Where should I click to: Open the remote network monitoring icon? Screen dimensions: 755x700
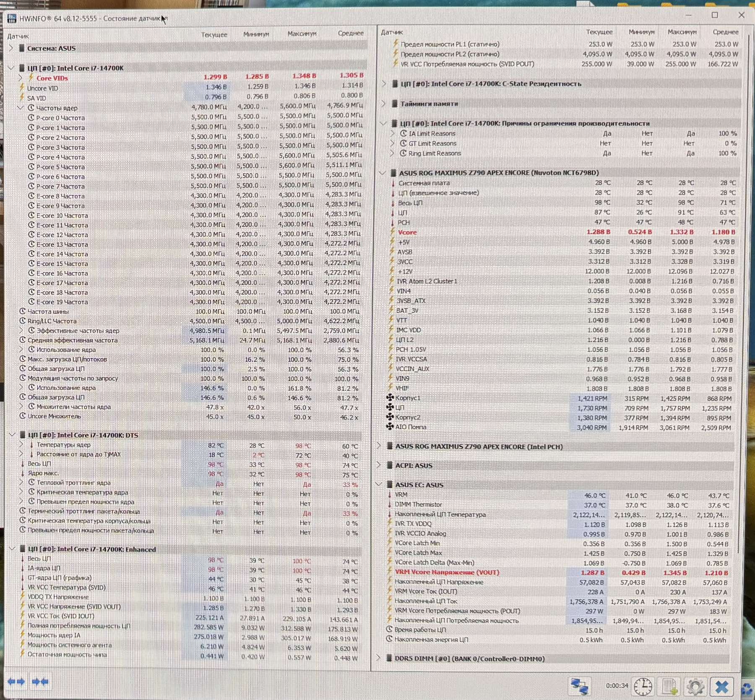click(580, 687)
